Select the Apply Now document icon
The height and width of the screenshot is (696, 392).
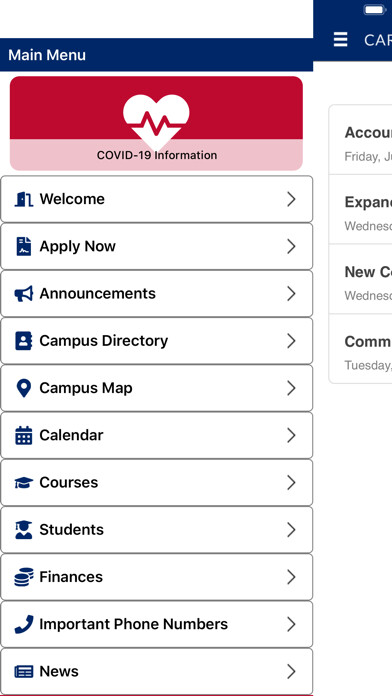[24, 246]
